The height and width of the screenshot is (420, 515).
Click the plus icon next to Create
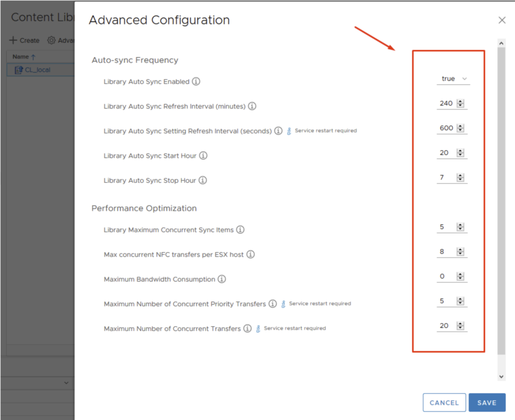[x=13, y=40]
